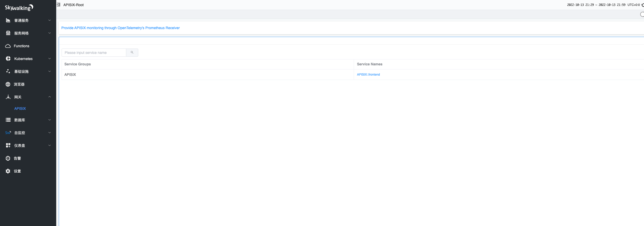Click the 仪表盘 dashboard icon
Viewport: 644px width, 226px height.
tap(8, 146)
